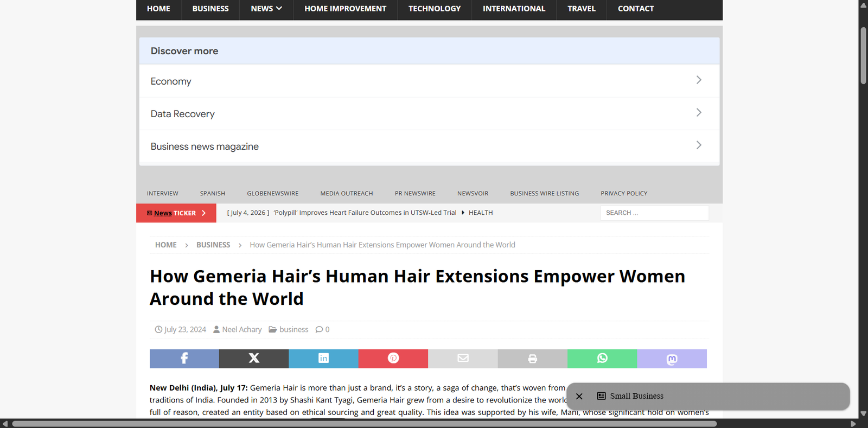The height and width of the screenshot is (428, 868).
Task: Click the Discover more heading
Action: (184, 51)
